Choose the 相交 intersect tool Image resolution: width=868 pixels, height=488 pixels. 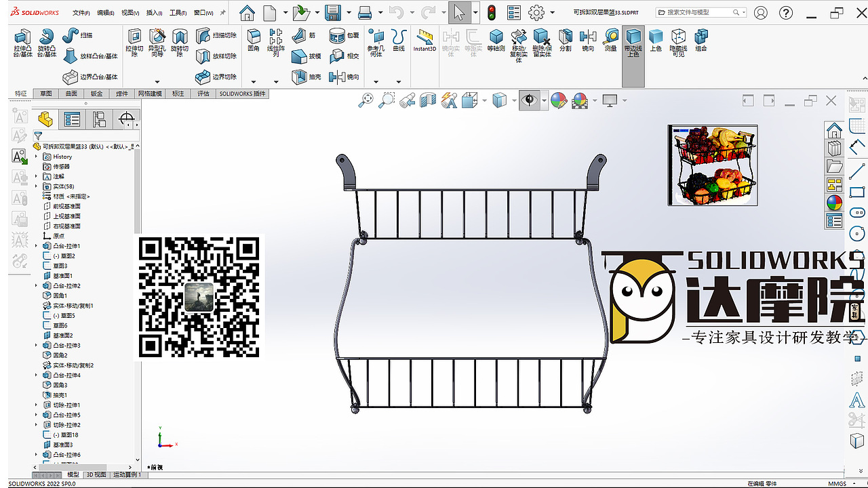[x=344, y=56]
